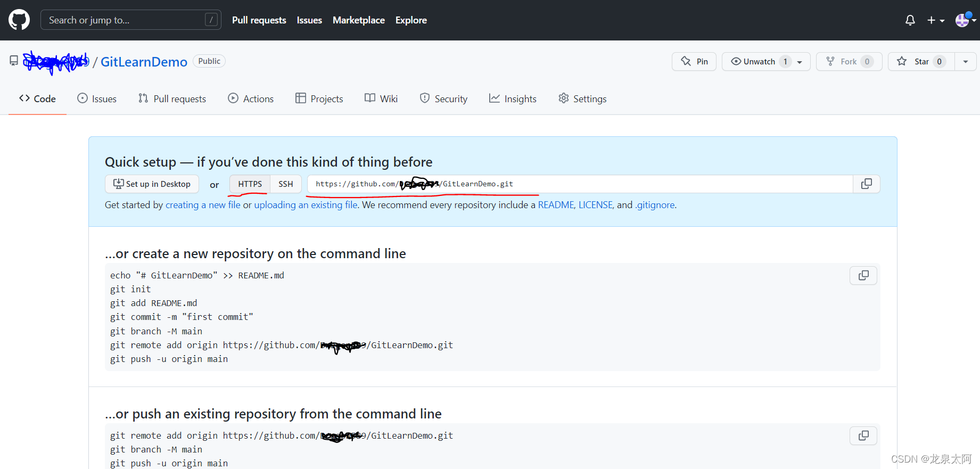This screenshot has height=469, width=980.
Task: Click the create a new repository heading
Action: tap(256, 253)
